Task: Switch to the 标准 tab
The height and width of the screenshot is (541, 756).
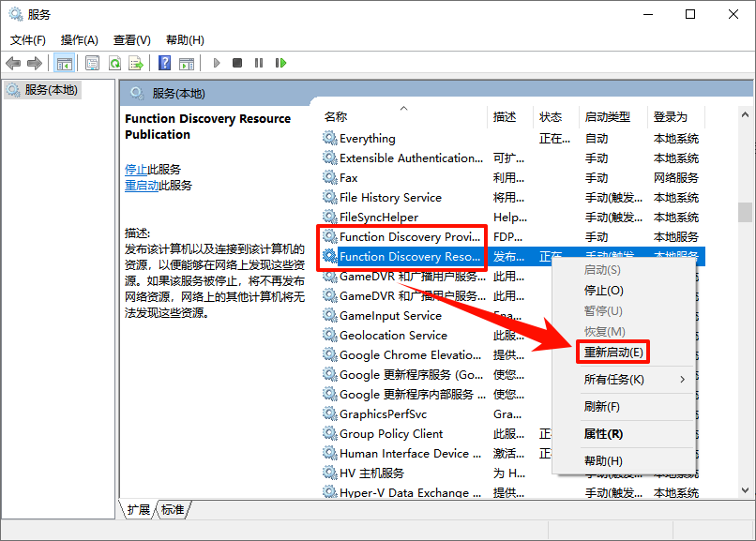Action: coord(173,510)
